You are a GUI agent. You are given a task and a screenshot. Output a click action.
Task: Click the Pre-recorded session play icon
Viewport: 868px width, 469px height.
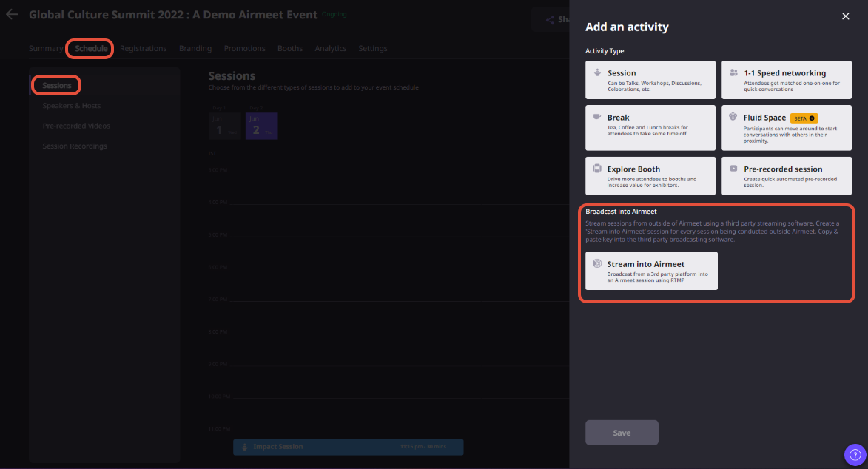[x=733, y=169]
